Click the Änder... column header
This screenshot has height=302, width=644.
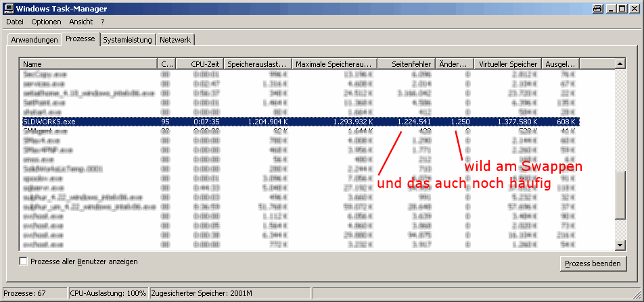[x=455, y=64]
